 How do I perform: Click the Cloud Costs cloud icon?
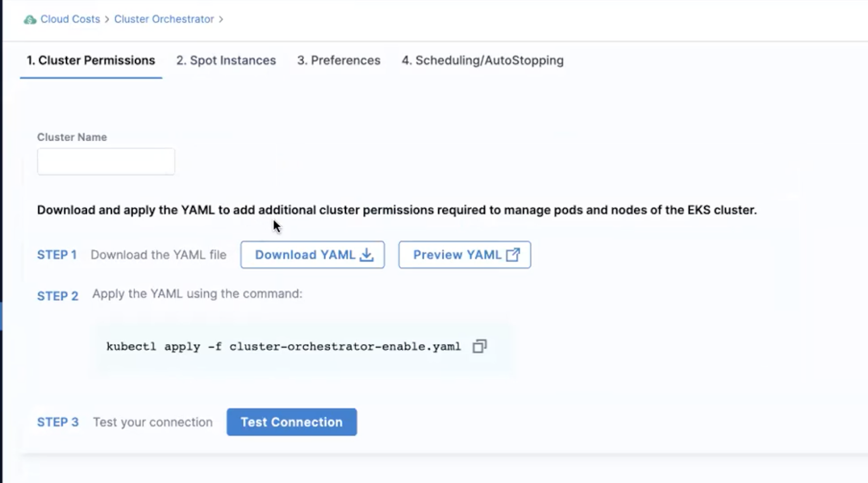(x=30, y=20)
